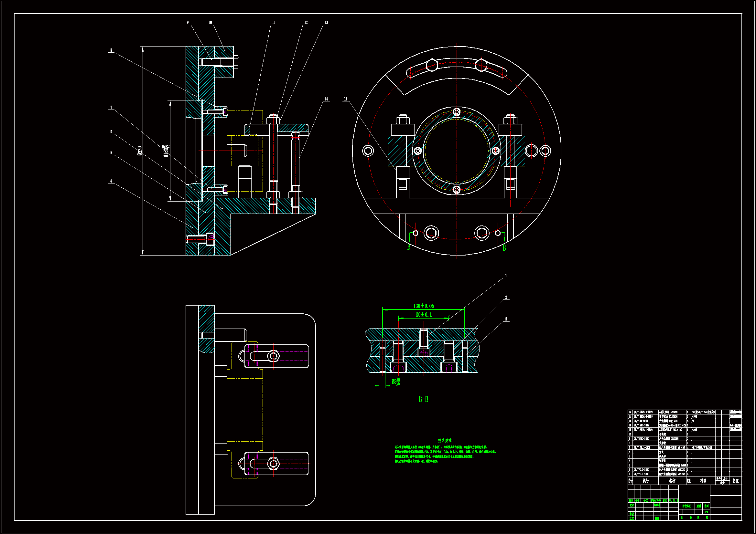Select the 材料 column header cell

point(703,481)
